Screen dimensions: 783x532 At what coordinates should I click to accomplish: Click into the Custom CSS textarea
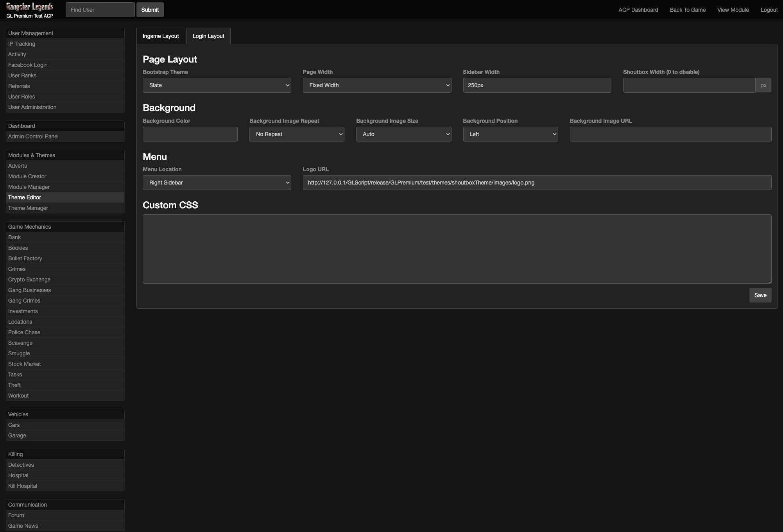tap(457, 249)
